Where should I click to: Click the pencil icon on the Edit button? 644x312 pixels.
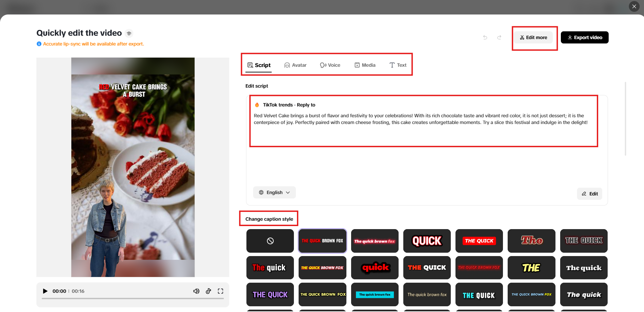[584, 193]
